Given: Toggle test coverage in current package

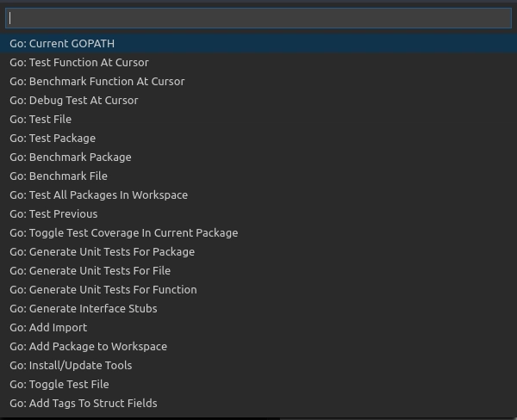Looking at the screenshot, I should pyautogui.click(x=258, y=233).
